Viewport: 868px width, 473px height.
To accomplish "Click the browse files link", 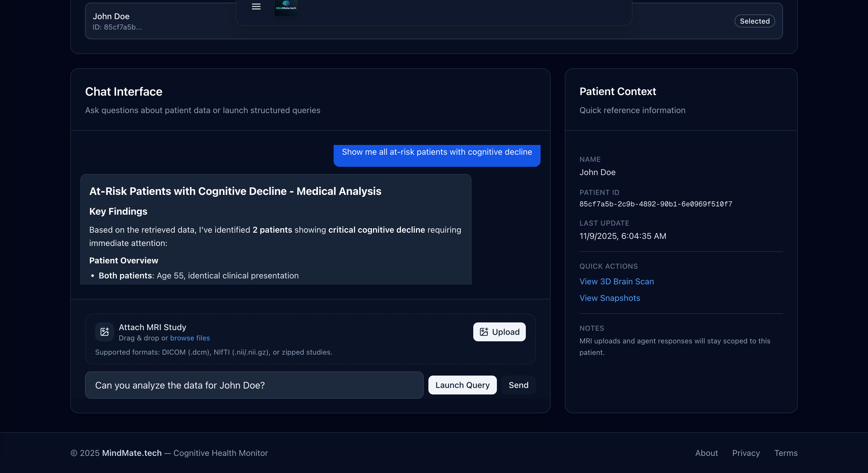I will pos(190,338).
